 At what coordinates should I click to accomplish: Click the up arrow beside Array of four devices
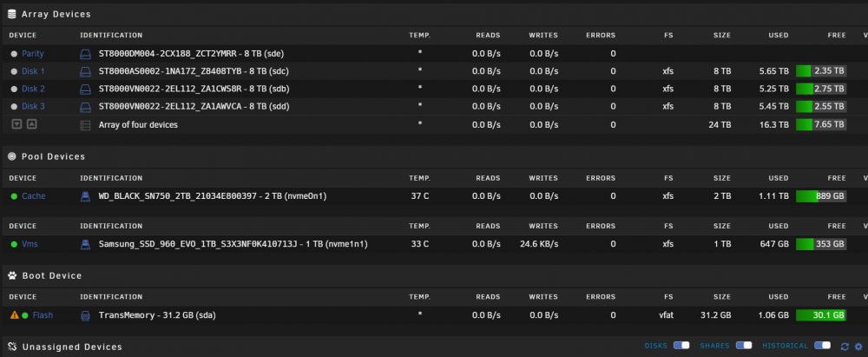(31, 125)
